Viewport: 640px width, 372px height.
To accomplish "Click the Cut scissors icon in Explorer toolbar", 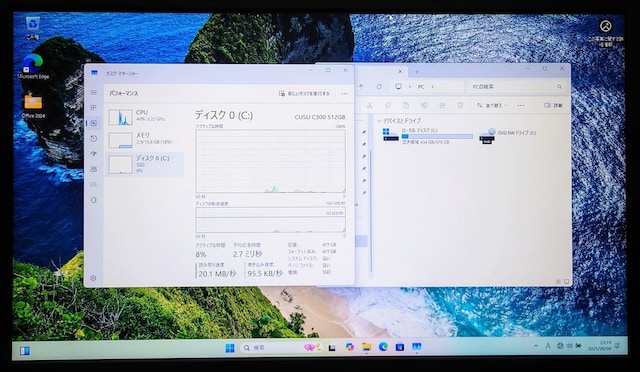I will pos(369,105).
